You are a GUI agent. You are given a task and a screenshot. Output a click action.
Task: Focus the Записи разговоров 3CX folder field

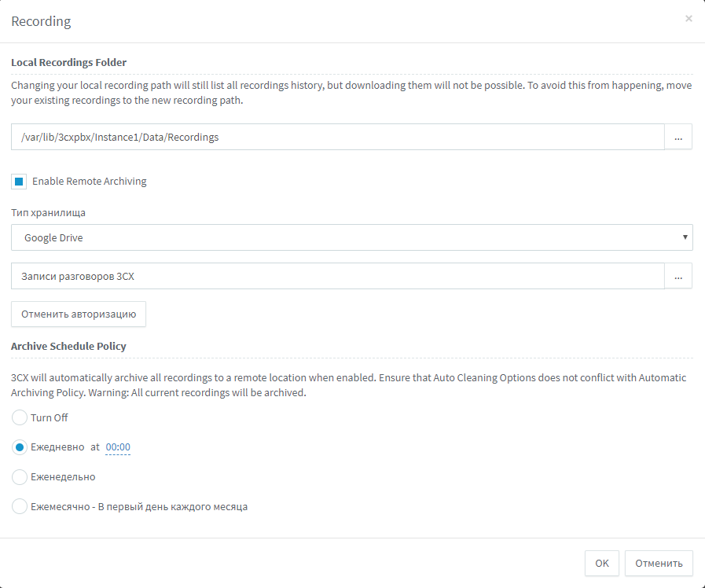(338, 276)
